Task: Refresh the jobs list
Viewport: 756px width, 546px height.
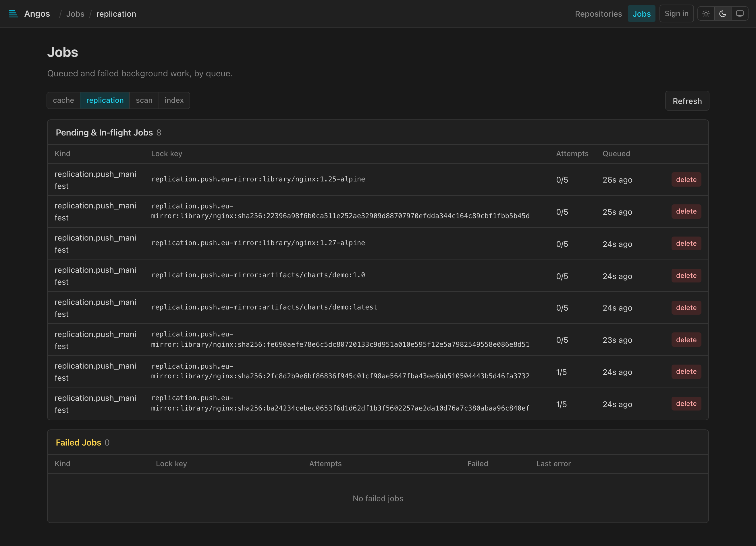Action: click(x=687, y=101)
